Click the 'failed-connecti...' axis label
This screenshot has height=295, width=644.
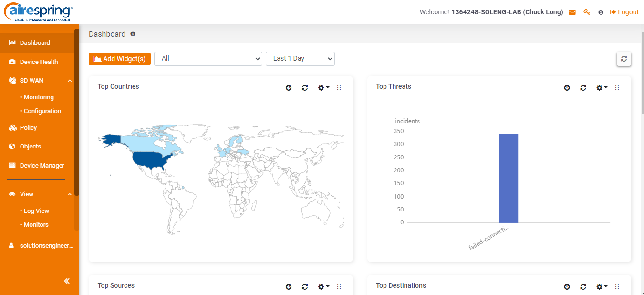click(x=490, y=238)
